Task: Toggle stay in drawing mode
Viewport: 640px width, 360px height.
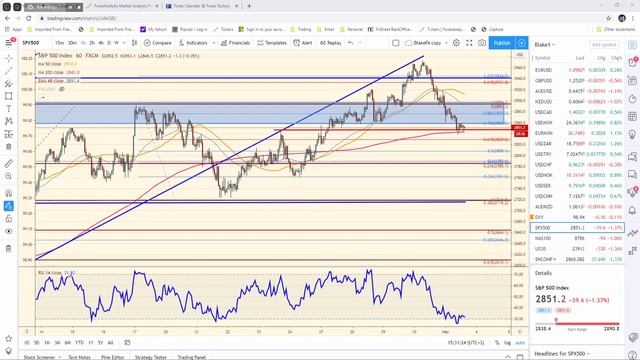Action: (9, 206)
